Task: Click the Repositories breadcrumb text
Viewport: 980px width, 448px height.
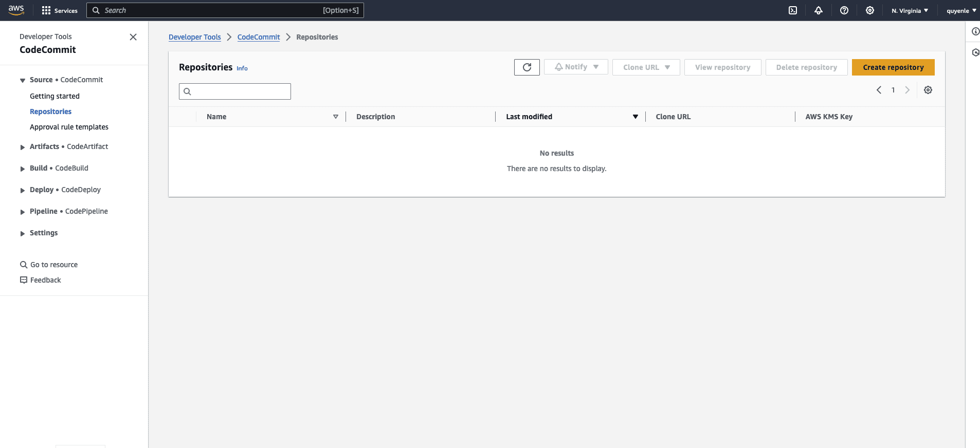Action: click(317, 37)
